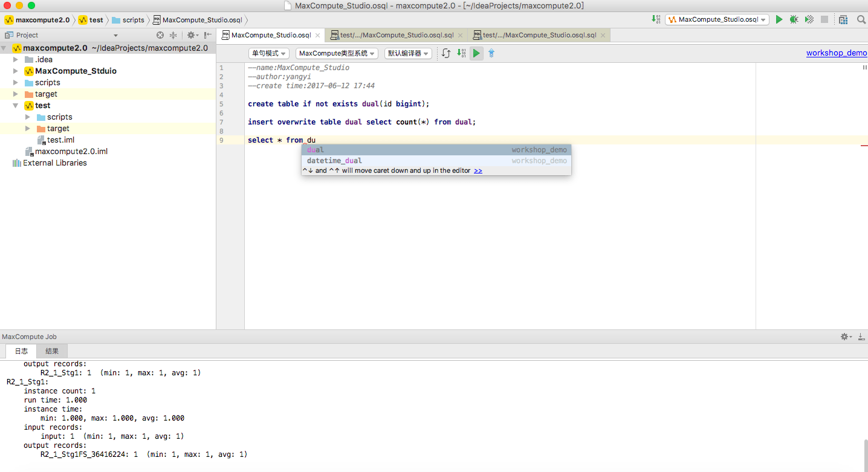Click maxcompute2.0 breadcrumb in navigation bar
The width and height of the screenshot is (868, 472).
(x=37, y=20)
